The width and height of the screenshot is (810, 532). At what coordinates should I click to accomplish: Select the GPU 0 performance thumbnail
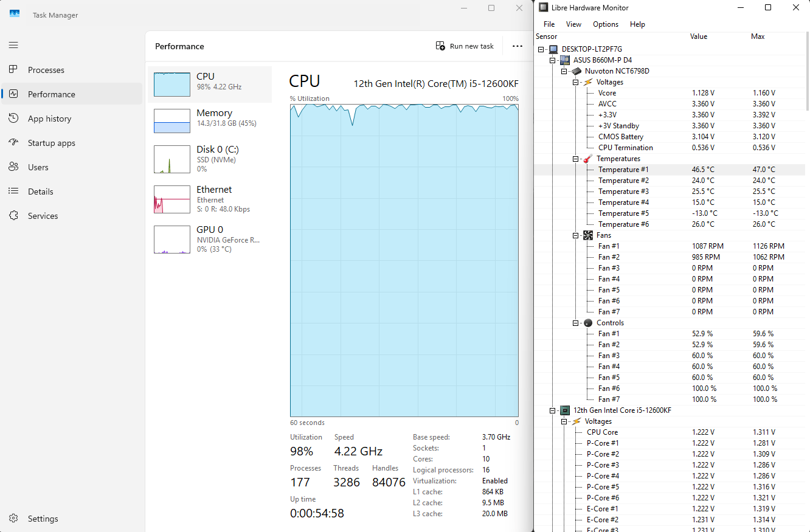172,240
